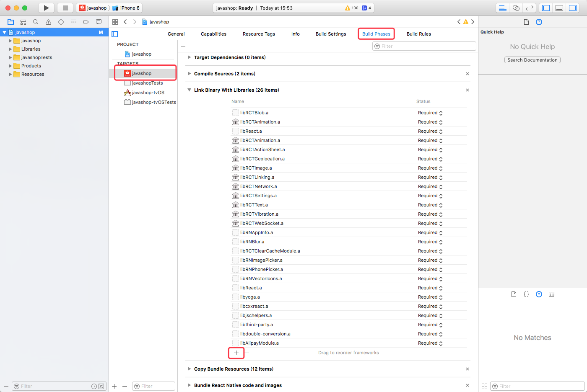Expand Bundle React Native code section
The width and height of the screenshot is (587, 392).
pyautogui.click(x=189, y=385)
